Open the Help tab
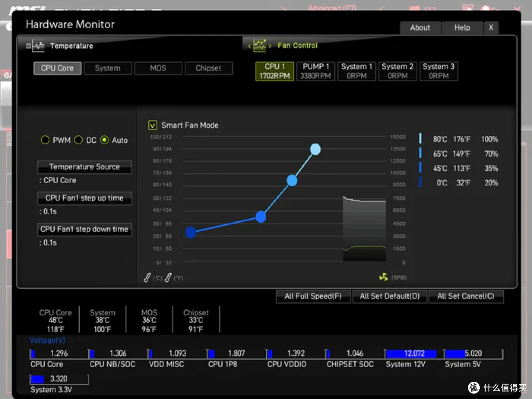The height and width of the screenshot is (399, 532). click(x=463, y=28)
